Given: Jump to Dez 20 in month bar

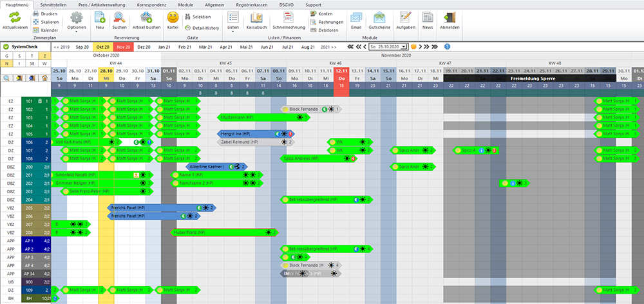Looking at the screenshot, I should [144, 47].
